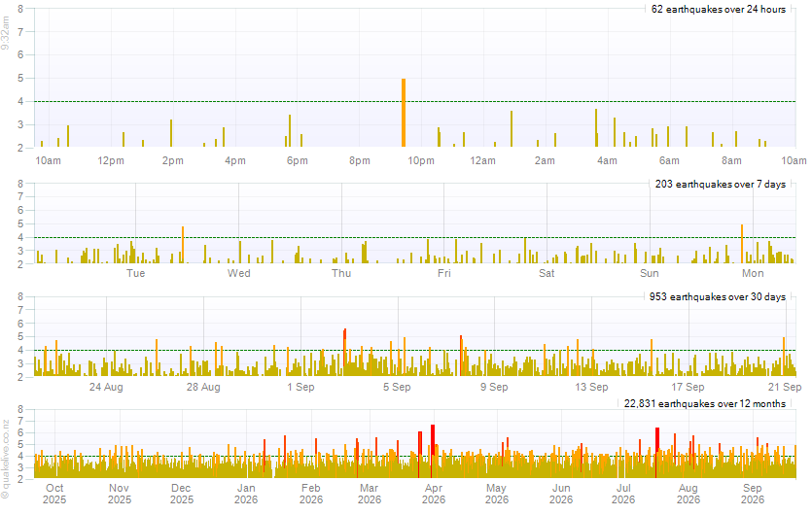Click the orange spike just before Mon in weekly chart
812x515 pixels.
pyautogui.click(x=742, y=244)
